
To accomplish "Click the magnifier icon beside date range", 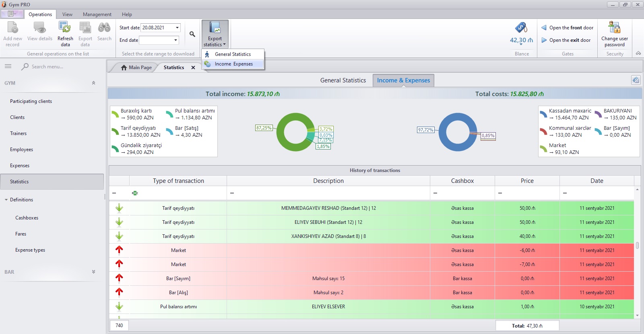I will pos(192,35).
